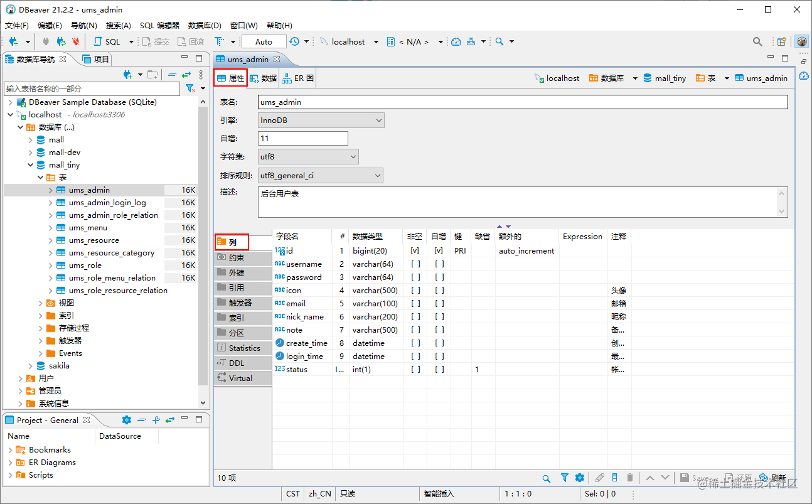
Task: Select ums_role_menu_relation table in tree
Action: pyautogui.click(x=112, y=278)
